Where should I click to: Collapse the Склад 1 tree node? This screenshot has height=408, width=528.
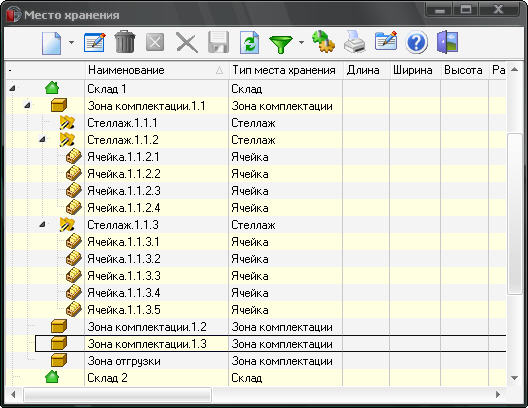[12, 89]
